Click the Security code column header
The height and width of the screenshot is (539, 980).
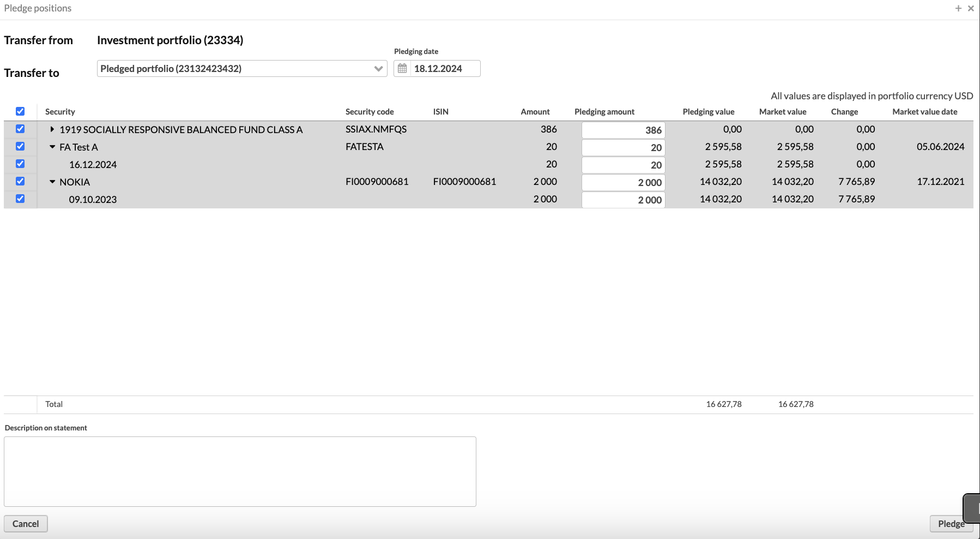(x=370, y=112)
